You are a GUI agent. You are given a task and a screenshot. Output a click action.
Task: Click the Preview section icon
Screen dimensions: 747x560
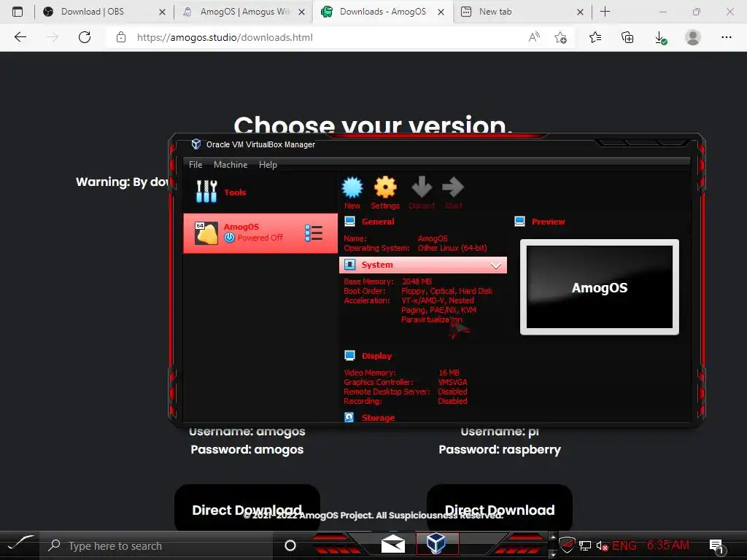pos(519,222)
